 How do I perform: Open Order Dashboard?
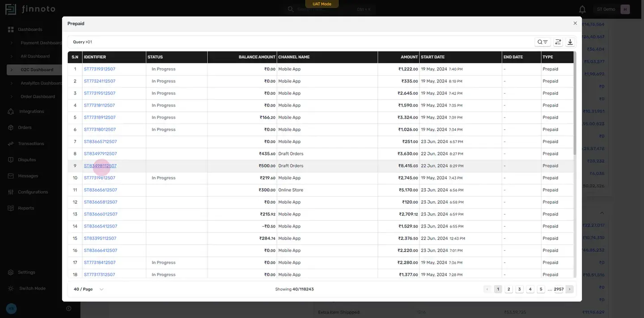(38, 97)
